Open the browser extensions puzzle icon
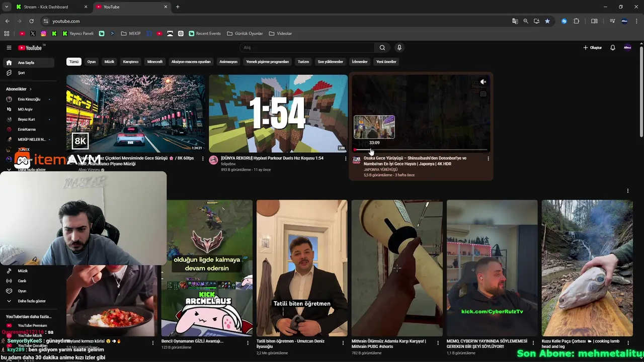The image size is (644, 362). 577,21
